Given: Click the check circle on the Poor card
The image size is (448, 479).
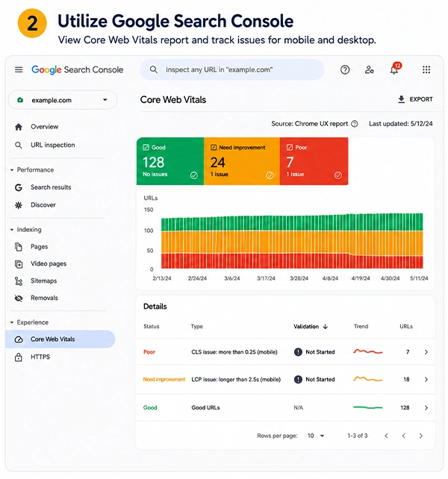Looking at the screenshot, I should tap(338, 175).
